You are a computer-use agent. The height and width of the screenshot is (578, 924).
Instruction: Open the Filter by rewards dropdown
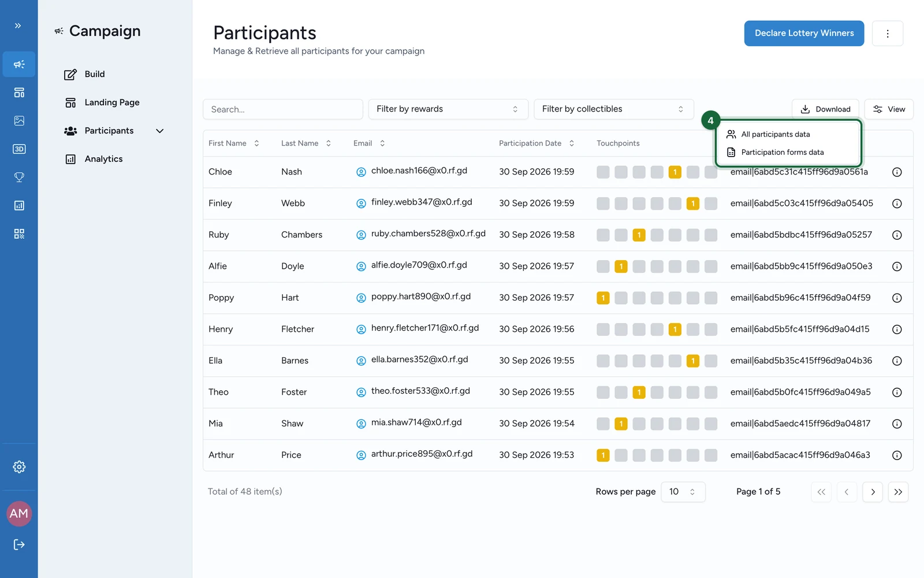448,109
